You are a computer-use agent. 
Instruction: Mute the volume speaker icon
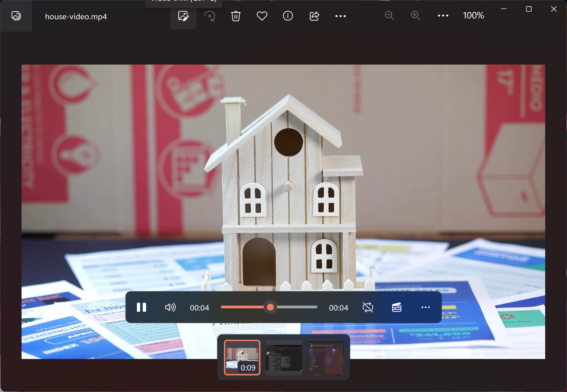(170, 307)
